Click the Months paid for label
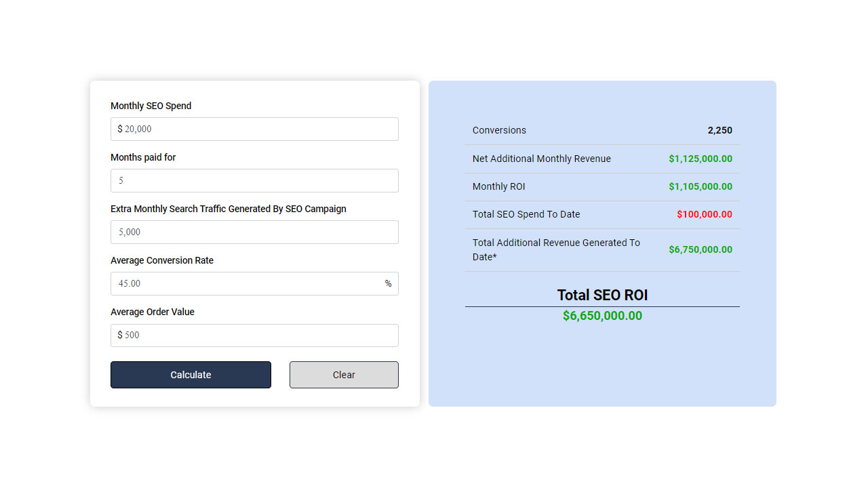This screenshot has height=488, width=868. 143,157
